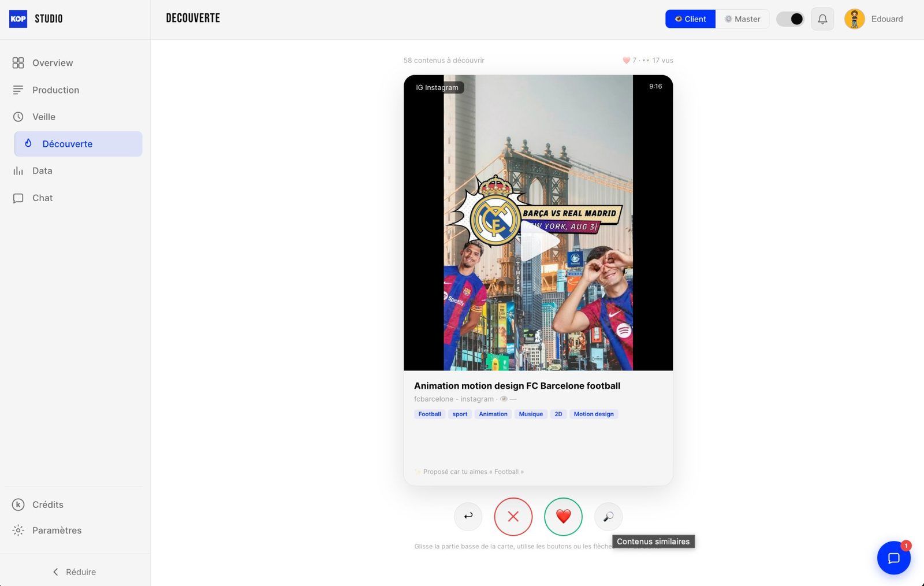Click the Motion design tag
924x586 pixels.
tap(594, 414)
